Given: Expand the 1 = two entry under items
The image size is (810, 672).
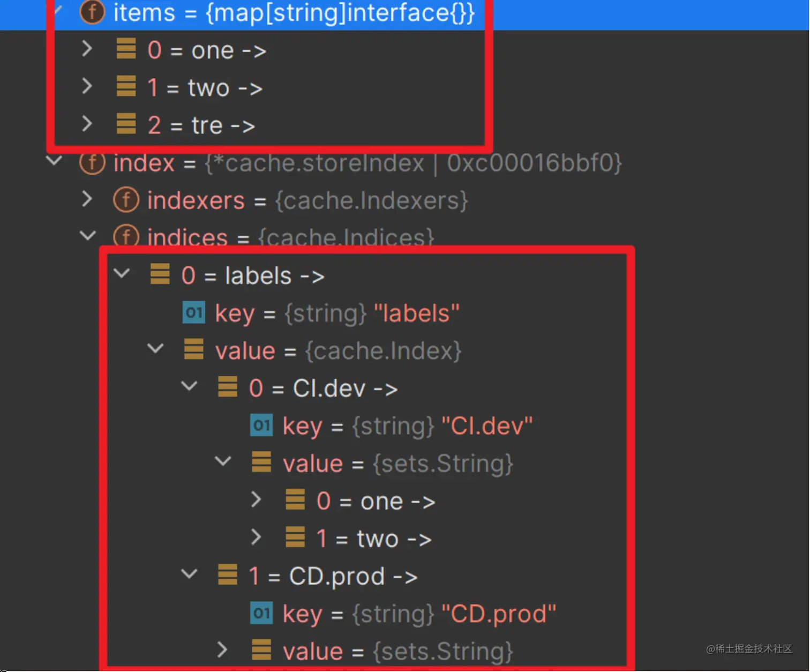Looking at the screenshot, I should click(x=87, y=87).
